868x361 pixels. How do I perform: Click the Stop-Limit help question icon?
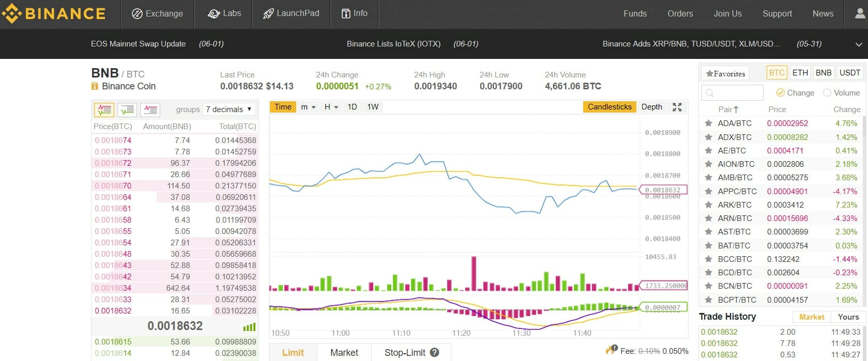(434, 353)
